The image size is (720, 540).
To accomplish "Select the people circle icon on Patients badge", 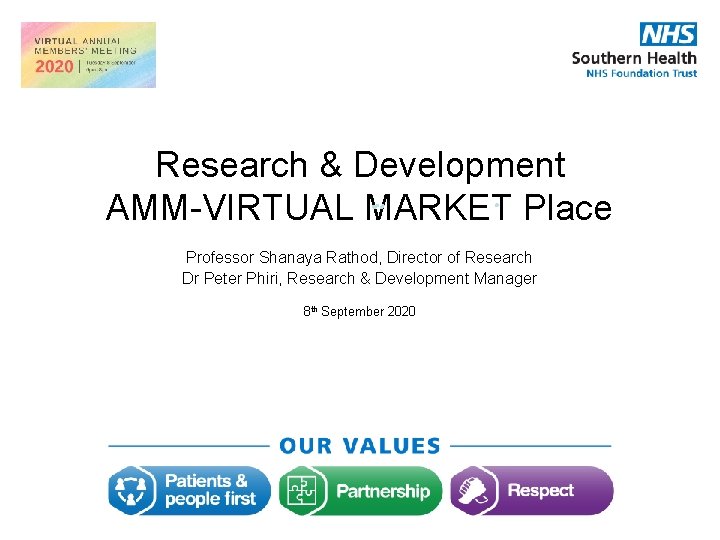I will click(x=130, y=490).
